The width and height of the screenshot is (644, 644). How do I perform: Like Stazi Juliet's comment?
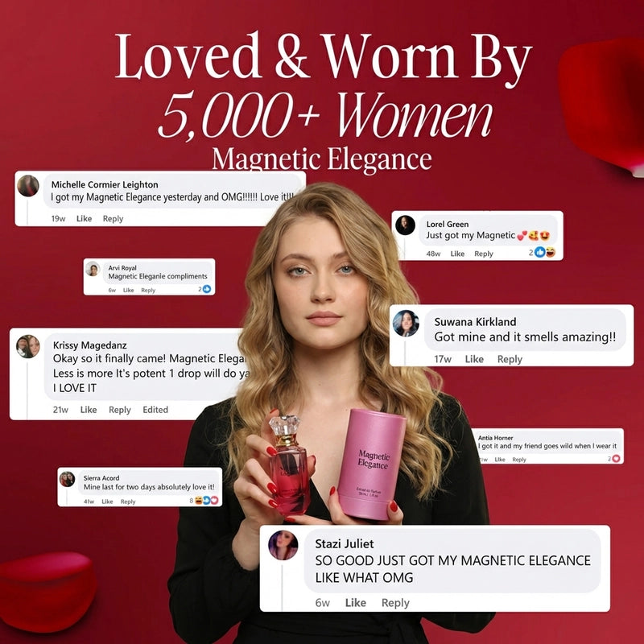tap(355, 602)
